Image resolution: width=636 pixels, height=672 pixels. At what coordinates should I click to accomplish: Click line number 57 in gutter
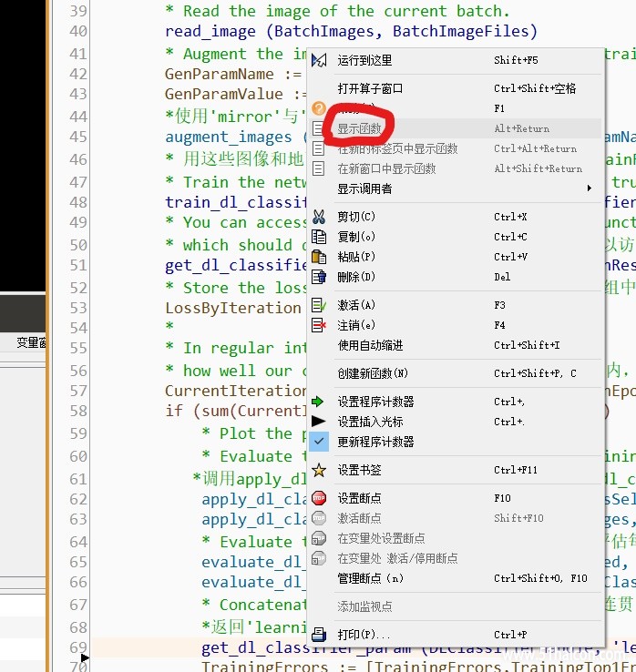[78, 391]
